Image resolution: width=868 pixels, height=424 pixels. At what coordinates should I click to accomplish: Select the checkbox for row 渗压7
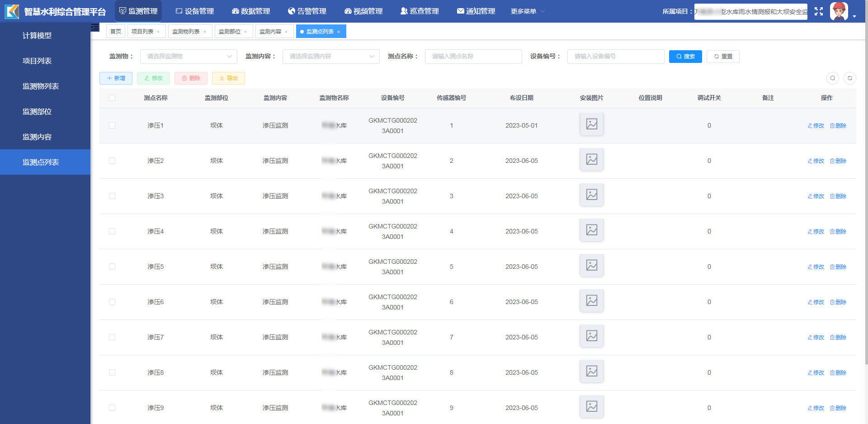coord(112,337)
